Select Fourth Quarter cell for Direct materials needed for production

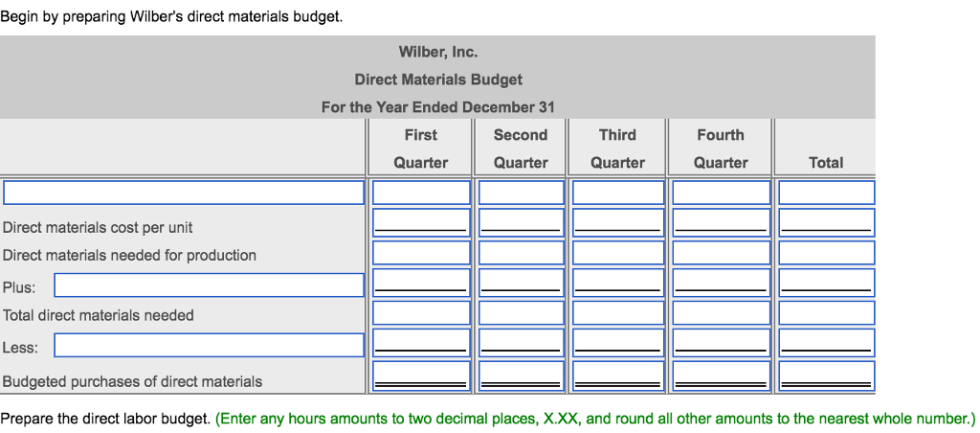[722, 253]
